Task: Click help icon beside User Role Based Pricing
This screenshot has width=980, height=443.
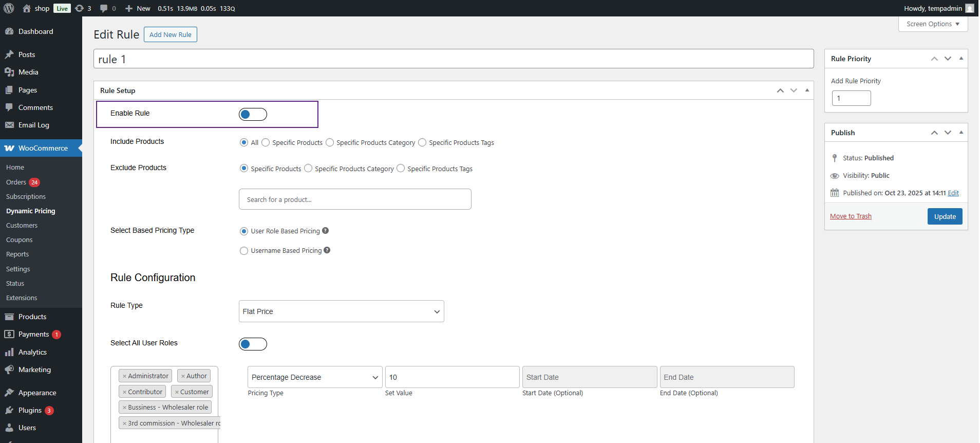Action: tap(325, 231)
